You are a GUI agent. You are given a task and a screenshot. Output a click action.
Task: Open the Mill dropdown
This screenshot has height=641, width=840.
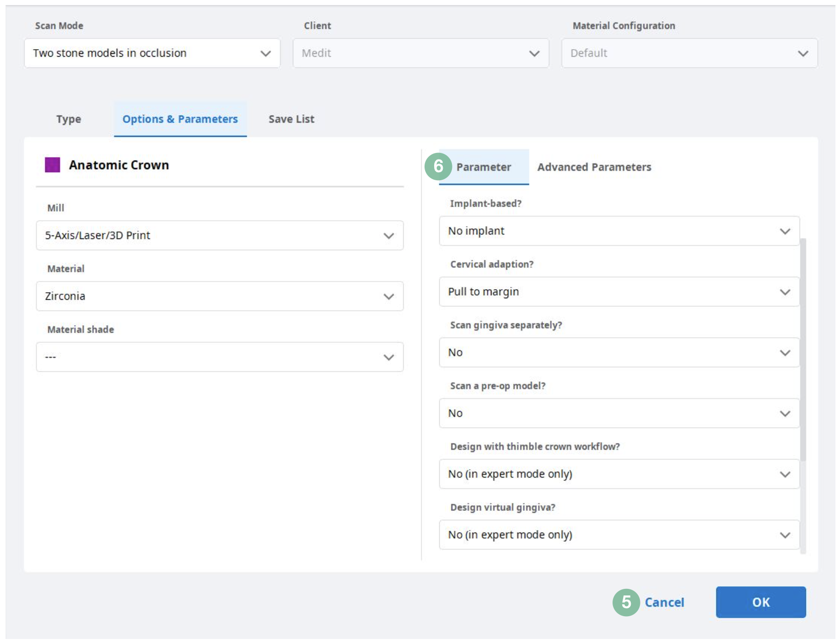[219, 235]
